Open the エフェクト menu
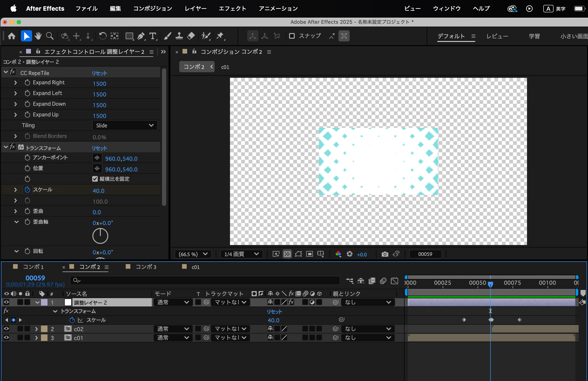The image size is (588, 381). pos(232,9)
